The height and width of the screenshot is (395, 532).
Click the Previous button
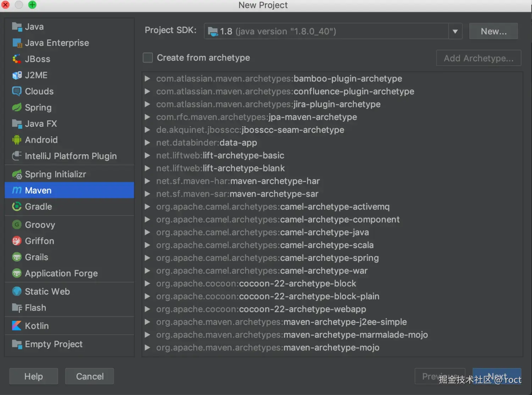(440, 376)
